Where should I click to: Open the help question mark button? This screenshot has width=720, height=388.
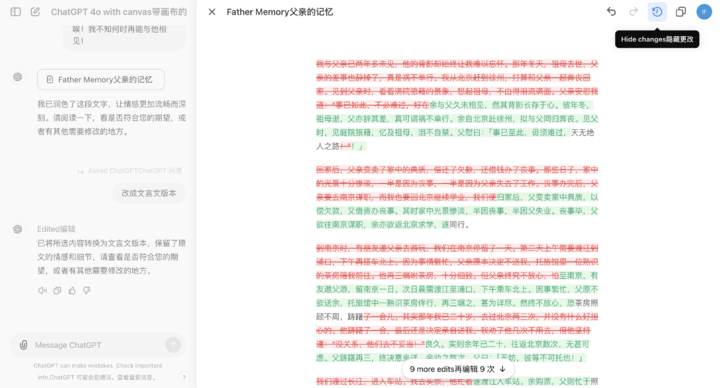click(184, 377)
